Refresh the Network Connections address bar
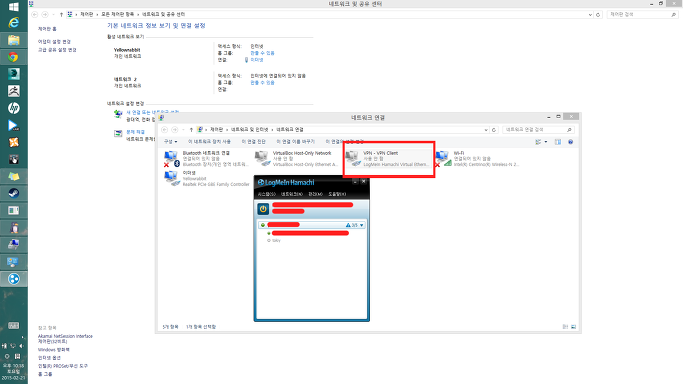Screen dimensions: 683x384 coord(494,130)
